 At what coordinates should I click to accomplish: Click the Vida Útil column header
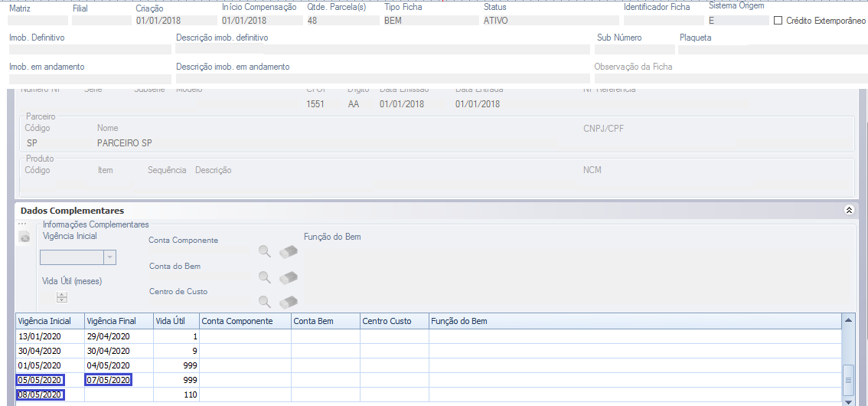pyautogui.click(x=169, y=321)
